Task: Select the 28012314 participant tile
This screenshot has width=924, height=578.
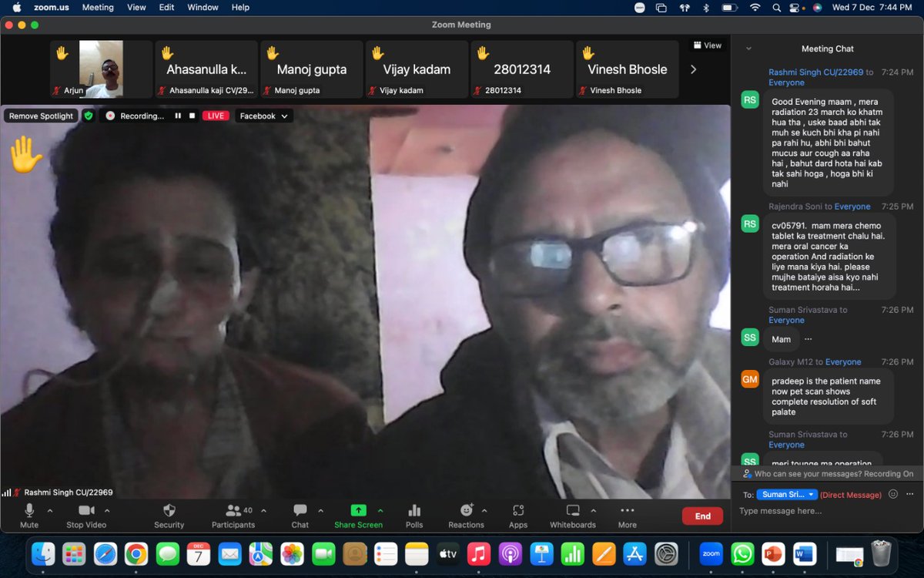Action: click(x=522, y=69)
